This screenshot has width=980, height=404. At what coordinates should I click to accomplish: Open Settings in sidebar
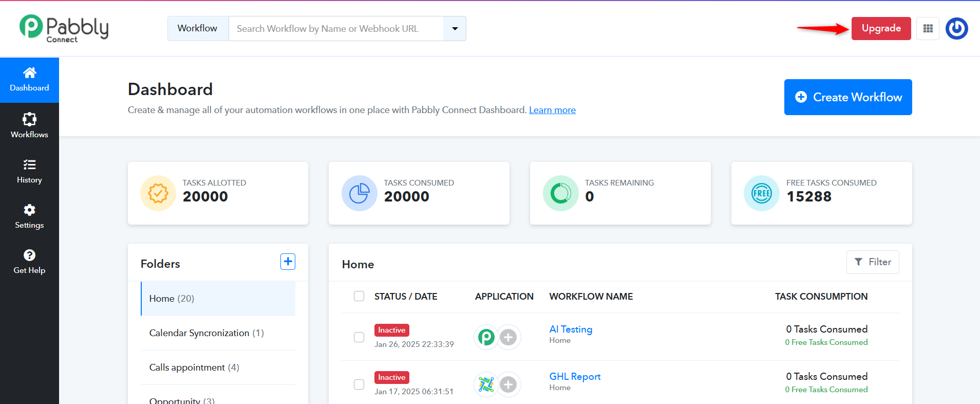click(29, 216)
